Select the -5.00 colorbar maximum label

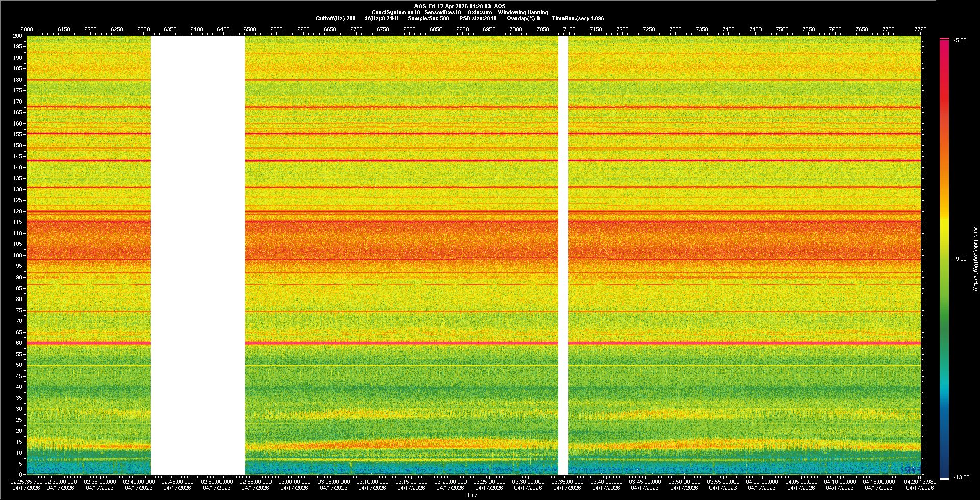point(960,41)
